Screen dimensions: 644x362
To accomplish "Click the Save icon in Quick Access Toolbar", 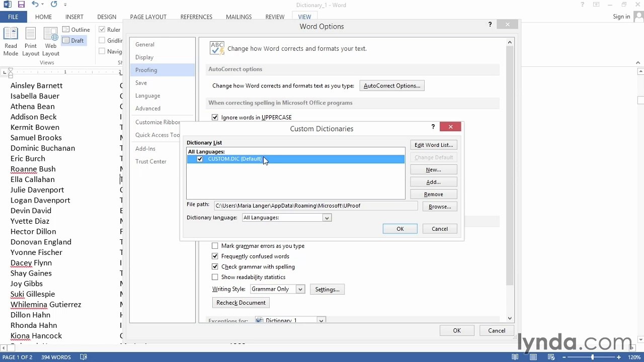I will point(21,5).
